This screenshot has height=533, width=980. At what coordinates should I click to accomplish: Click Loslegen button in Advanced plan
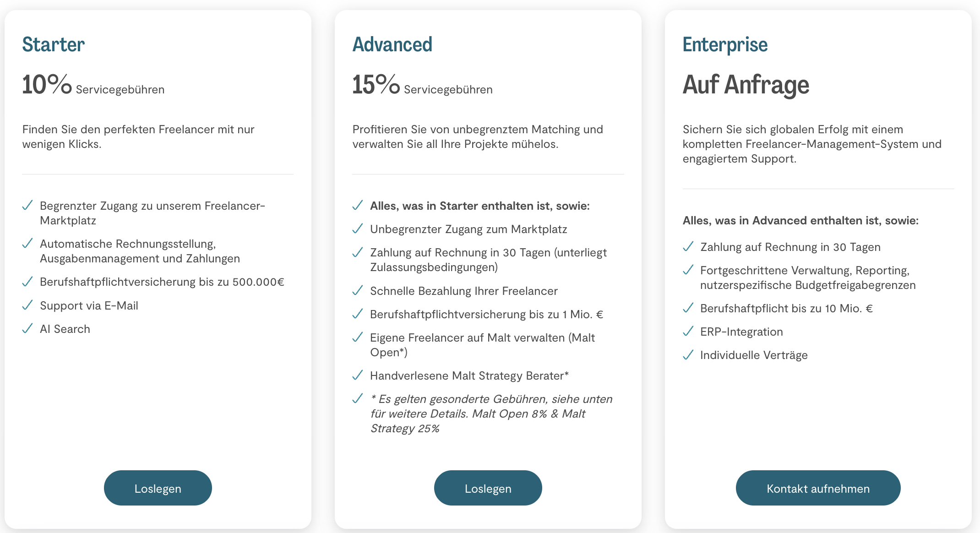tap(488, 488)
